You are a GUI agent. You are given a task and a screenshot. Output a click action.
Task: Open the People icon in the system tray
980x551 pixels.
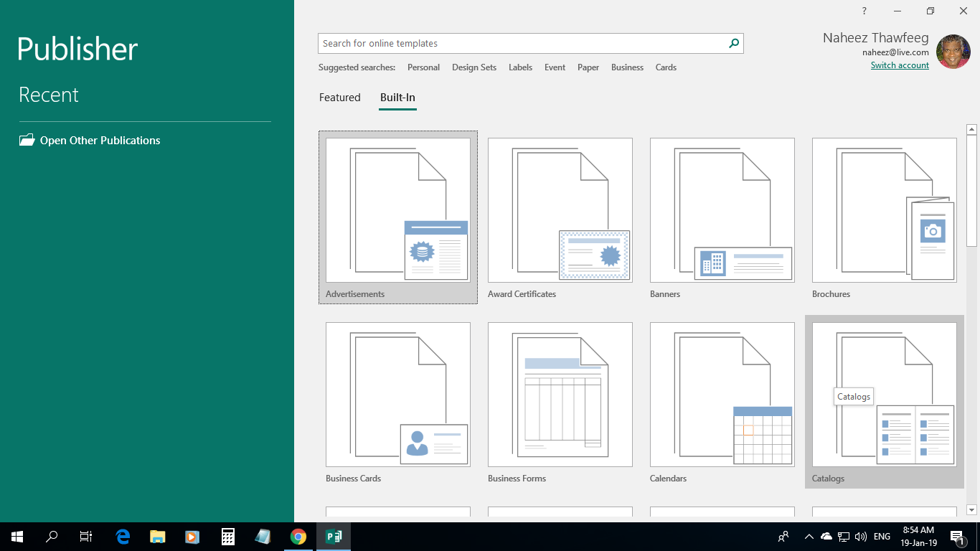pyautogui.click(x=783, y=537)
